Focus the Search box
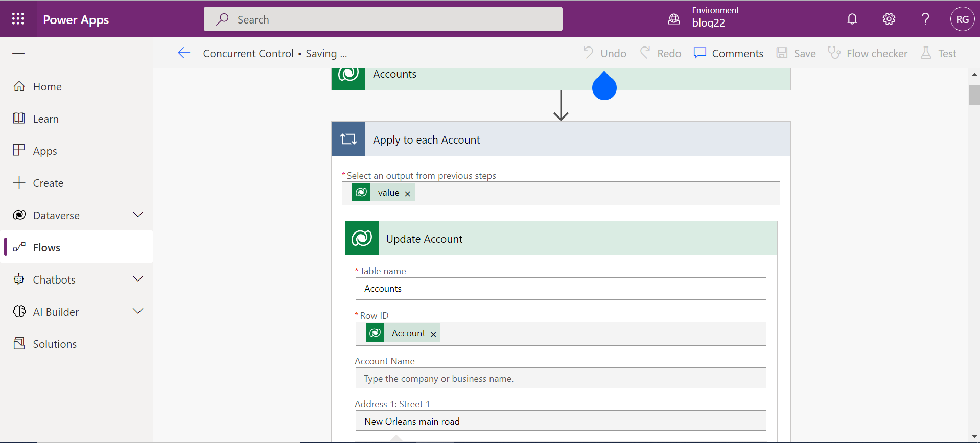The height and width of the screenshot is (443, 980). point(383,19)
